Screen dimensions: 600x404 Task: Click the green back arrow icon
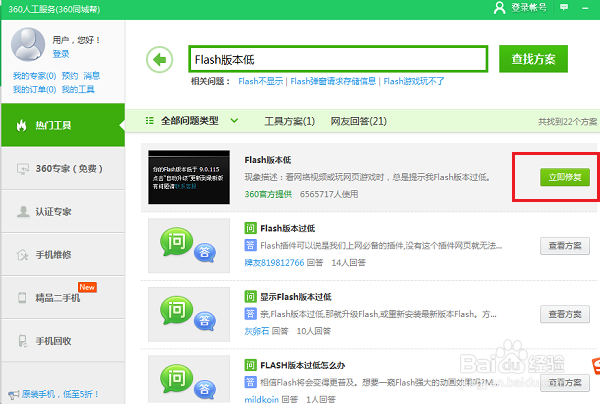pyautogui.click(x=160, y=59)
